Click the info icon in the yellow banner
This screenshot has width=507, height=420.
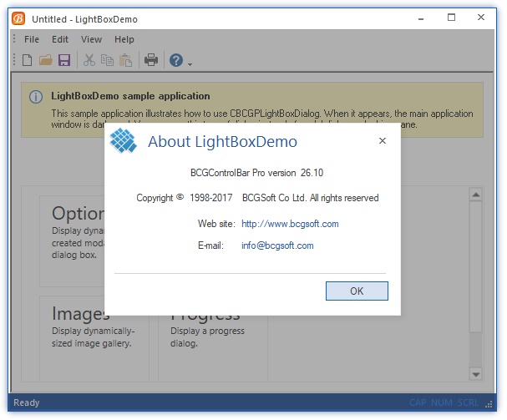click(36, 97)
